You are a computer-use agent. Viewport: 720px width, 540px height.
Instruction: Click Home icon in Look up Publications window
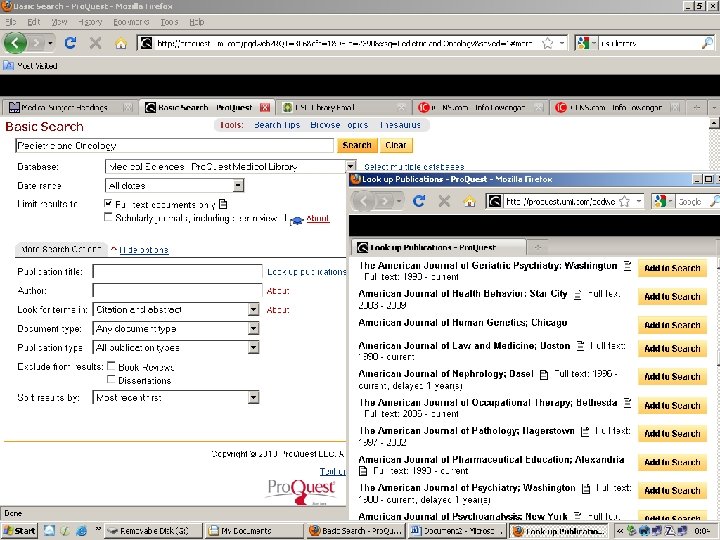click(469, 201)
